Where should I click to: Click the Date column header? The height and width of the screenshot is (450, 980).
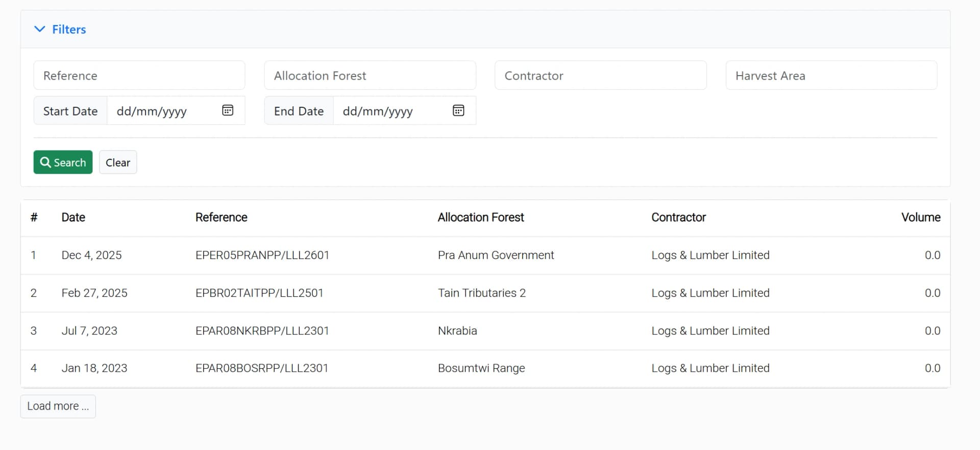[73, 218]
